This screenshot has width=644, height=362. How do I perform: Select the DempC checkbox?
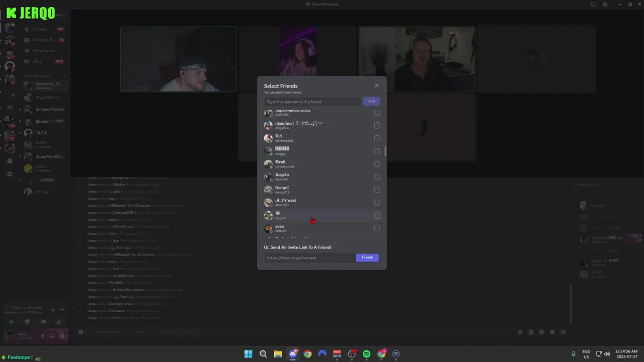377,190
